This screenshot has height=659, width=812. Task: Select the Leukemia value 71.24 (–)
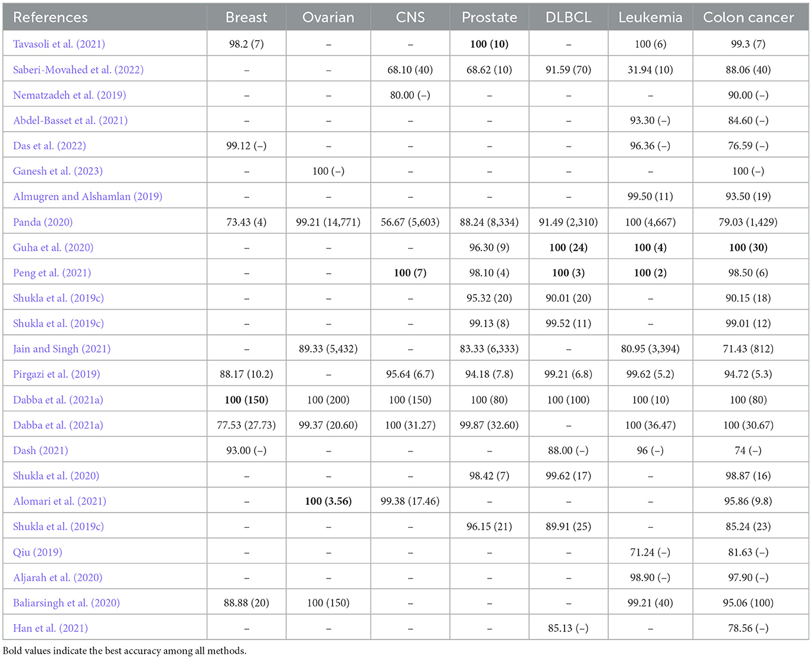pos(650,553)
